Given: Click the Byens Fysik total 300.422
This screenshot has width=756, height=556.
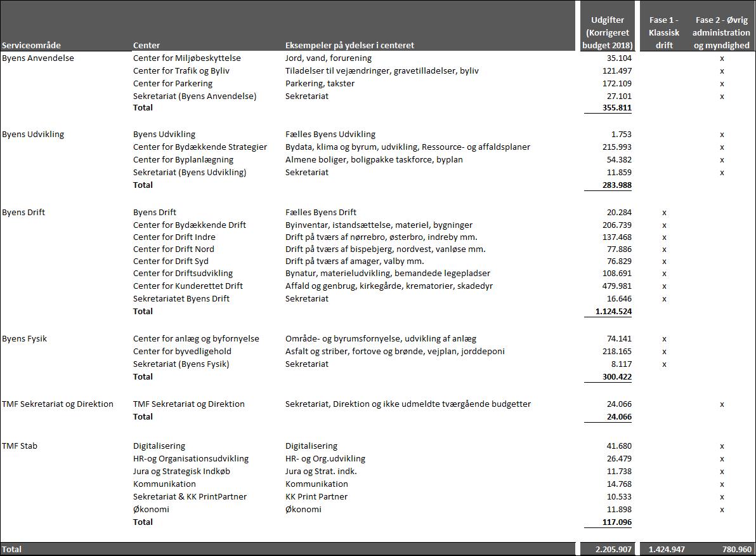Looking at the screenshot, I should [x=617, y=376].
